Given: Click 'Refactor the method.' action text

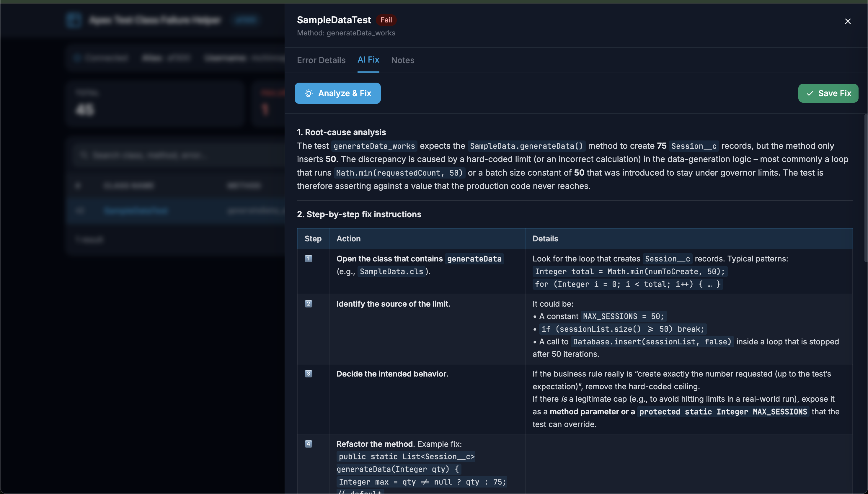Looking at the screenshot, I should click(x=375, y=444).
